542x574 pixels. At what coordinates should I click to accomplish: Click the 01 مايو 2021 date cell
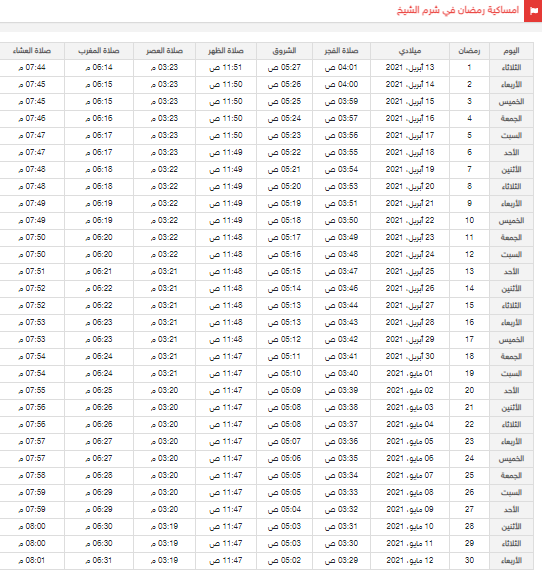tap(410, 373)
